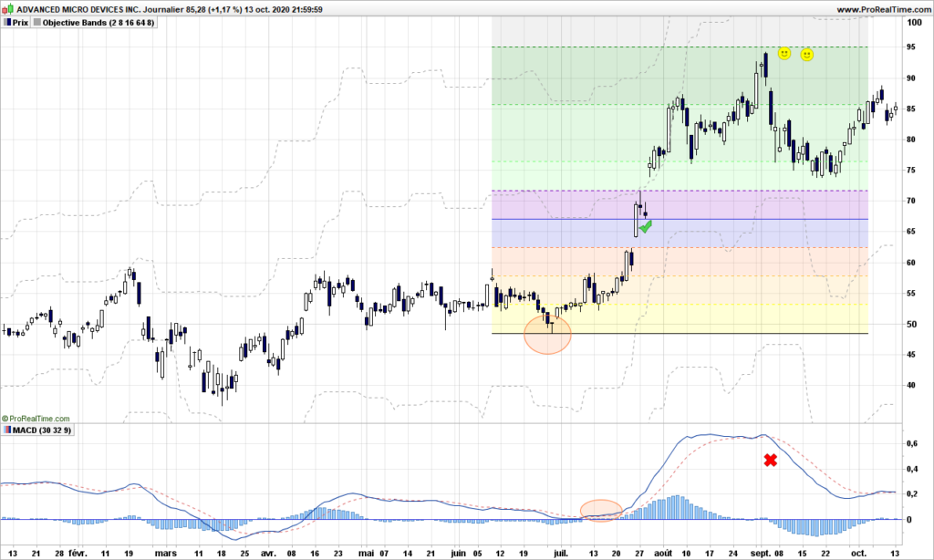Click the 13 oct. 2020 21:59:59 timestamp
The height and width of the screenshot is (560, 934).
284,9
